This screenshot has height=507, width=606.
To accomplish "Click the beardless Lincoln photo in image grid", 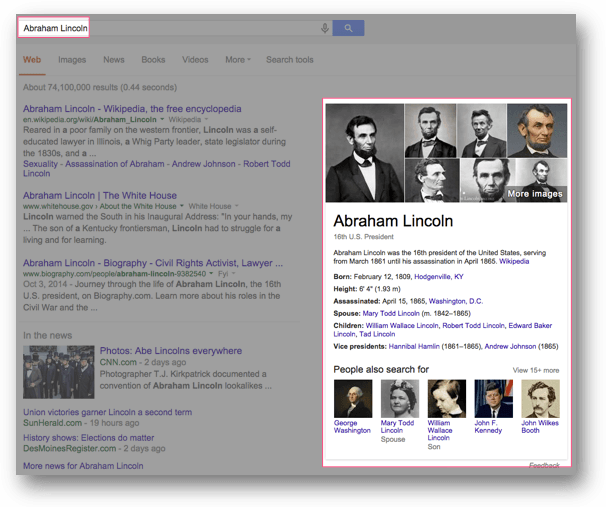I will click(x=432, y=180).
